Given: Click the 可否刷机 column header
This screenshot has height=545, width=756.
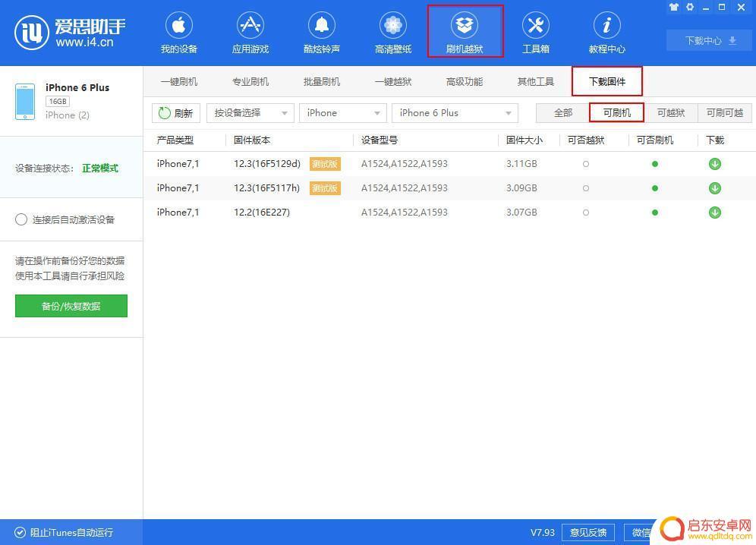Looking at the screenshot, I should (x=655, y=140).
